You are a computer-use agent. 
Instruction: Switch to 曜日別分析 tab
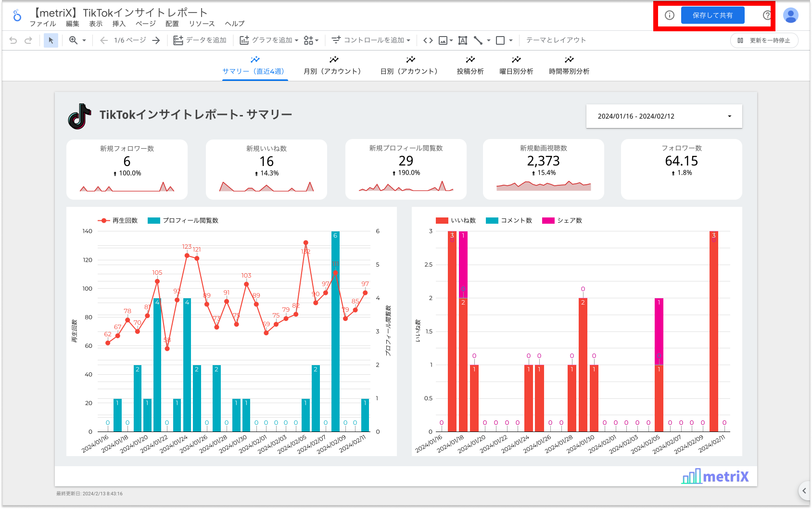[x=516, y=66]
